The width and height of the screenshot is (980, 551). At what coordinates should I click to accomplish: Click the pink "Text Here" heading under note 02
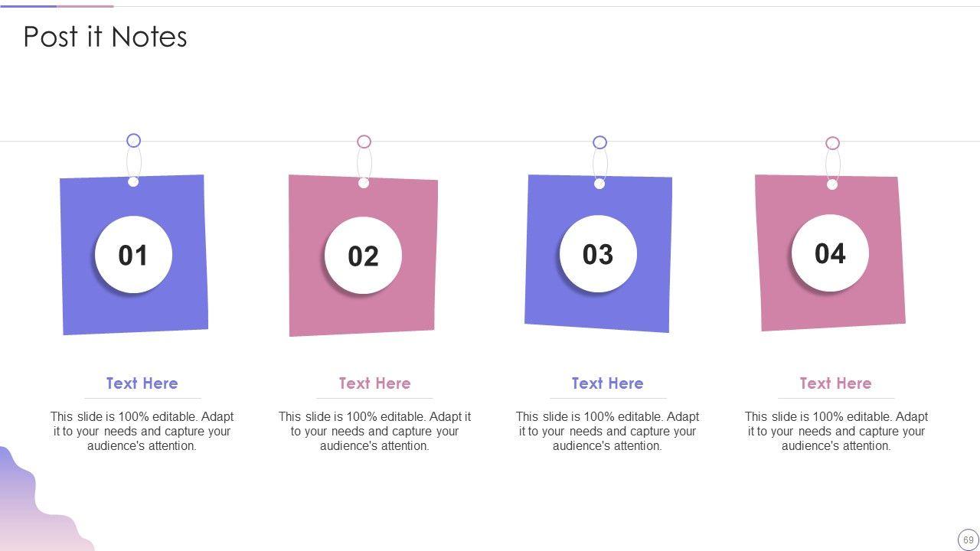pyautogui.click(x=374, y=383)
